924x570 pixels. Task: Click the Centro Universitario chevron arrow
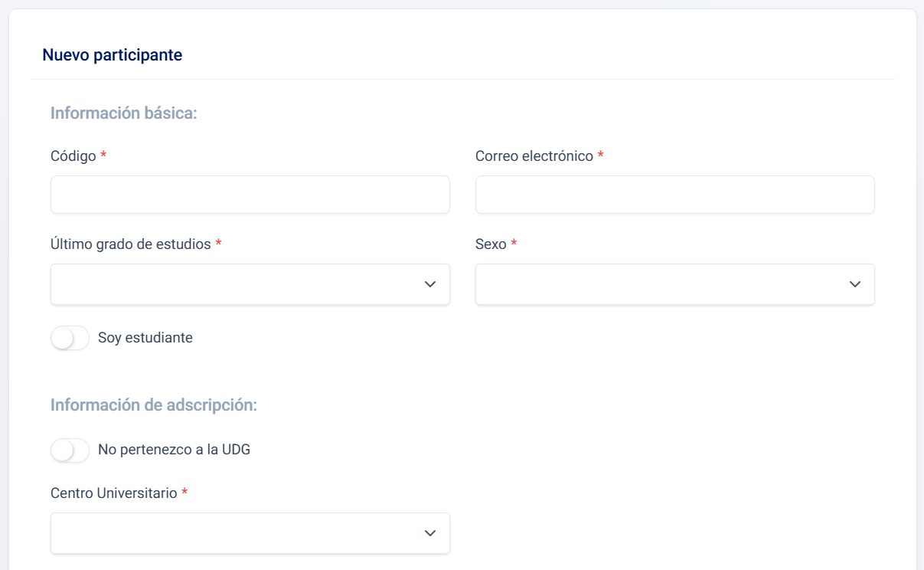point(430,533)
